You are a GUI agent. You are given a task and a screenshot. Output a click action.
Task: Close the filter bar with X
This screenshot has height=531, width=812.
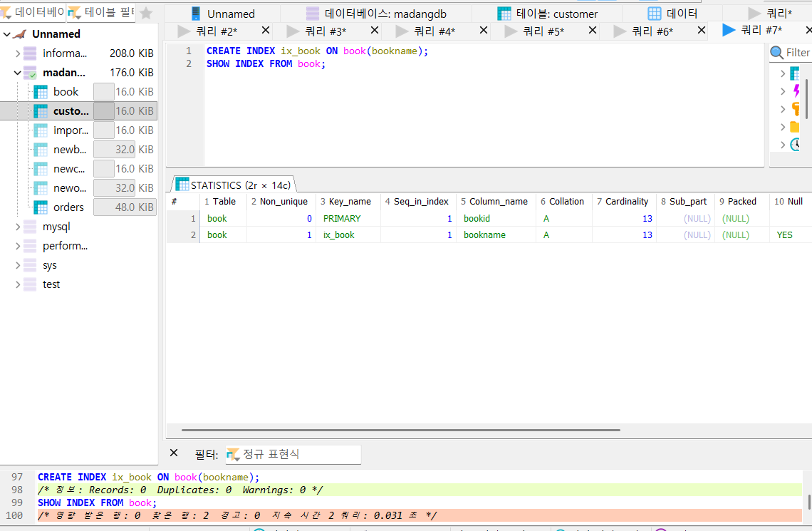click(174, 453)
